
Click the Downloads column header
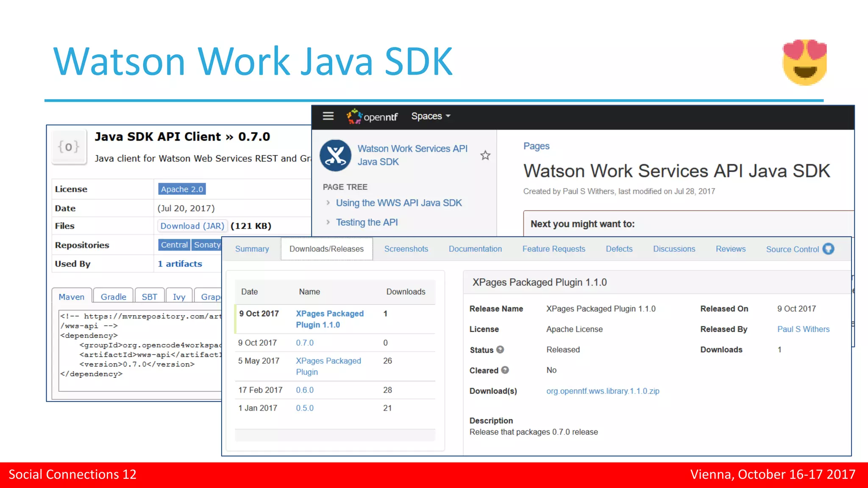coord(406,292)
